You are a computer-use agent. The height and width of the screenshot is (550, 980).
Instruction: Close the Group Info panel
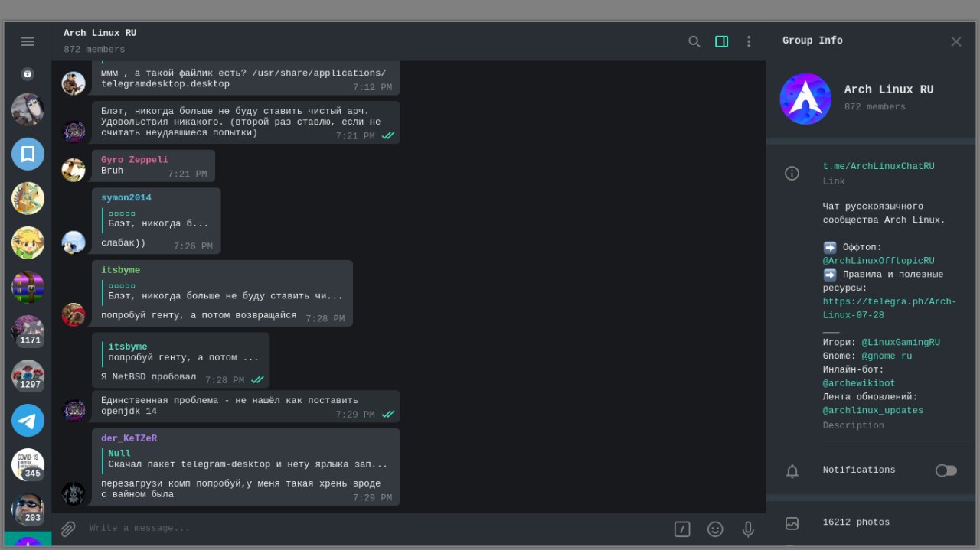(x=956, y=41)
